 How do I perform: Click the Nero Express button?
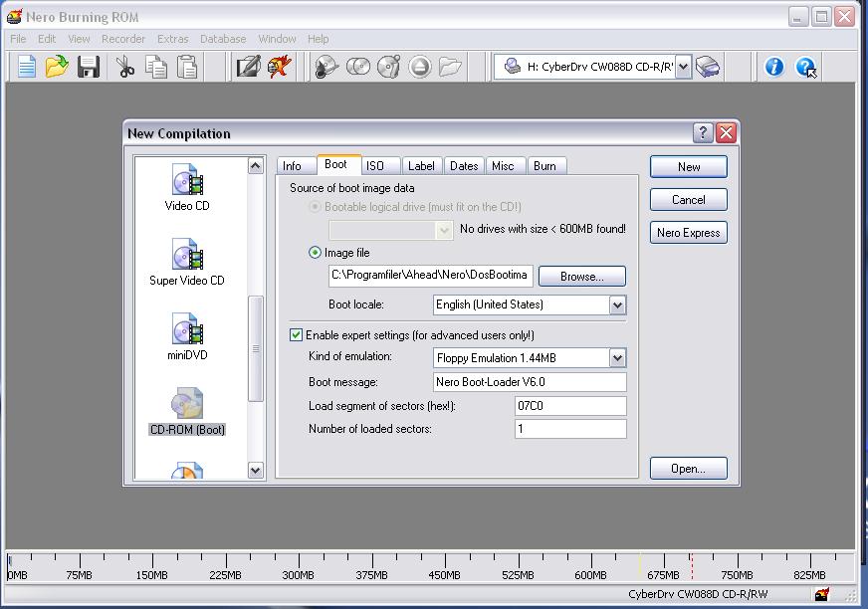tap(689, 233)
